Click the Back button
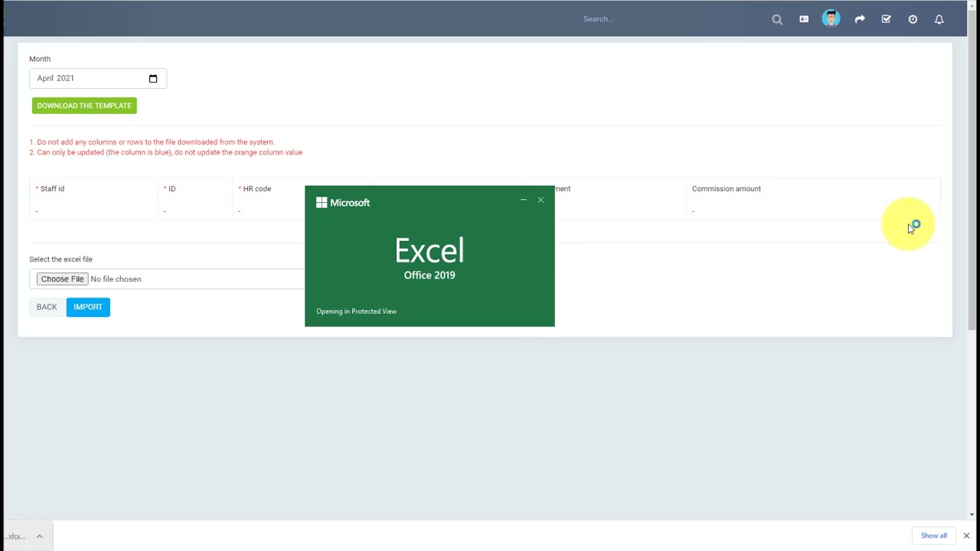 click(47, 307)
